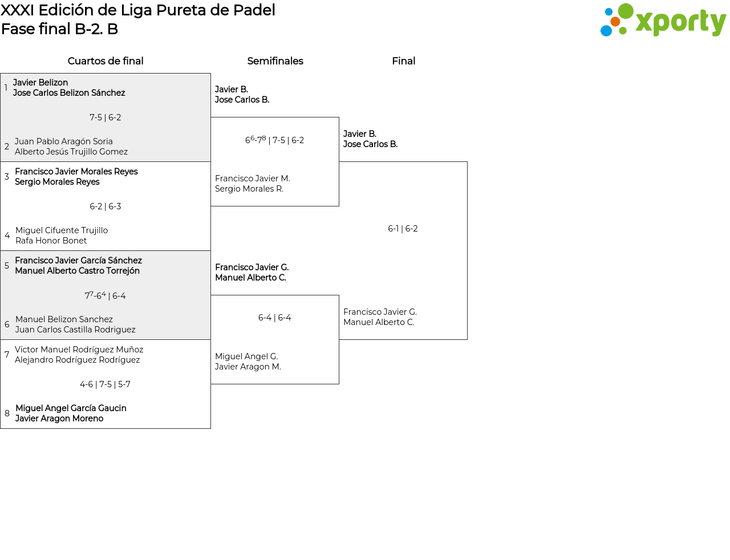Click the tournament title XXXI Edición heading
The height and width of the screenshot is (560, 730).
click(x=138, y=10)
